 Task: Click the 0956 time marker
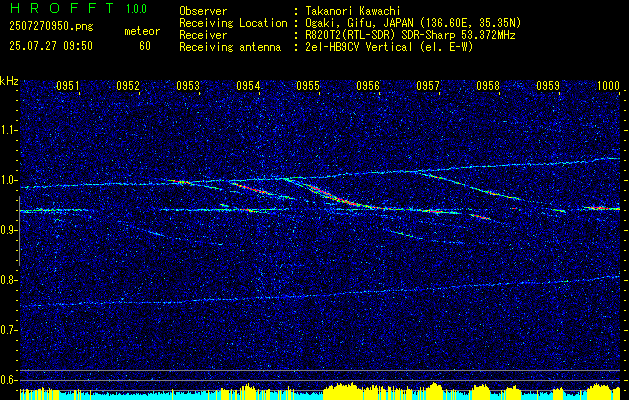point(368,85)
